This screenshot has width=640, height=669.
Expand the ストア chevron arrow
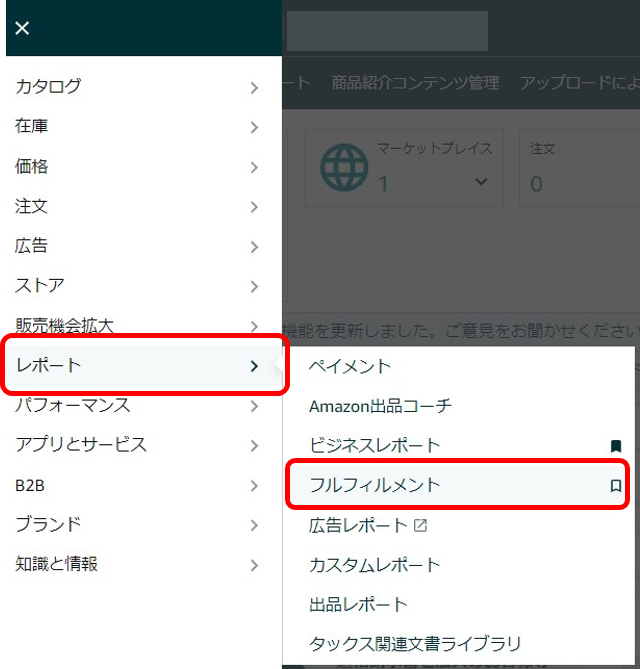tap(254, 286)
